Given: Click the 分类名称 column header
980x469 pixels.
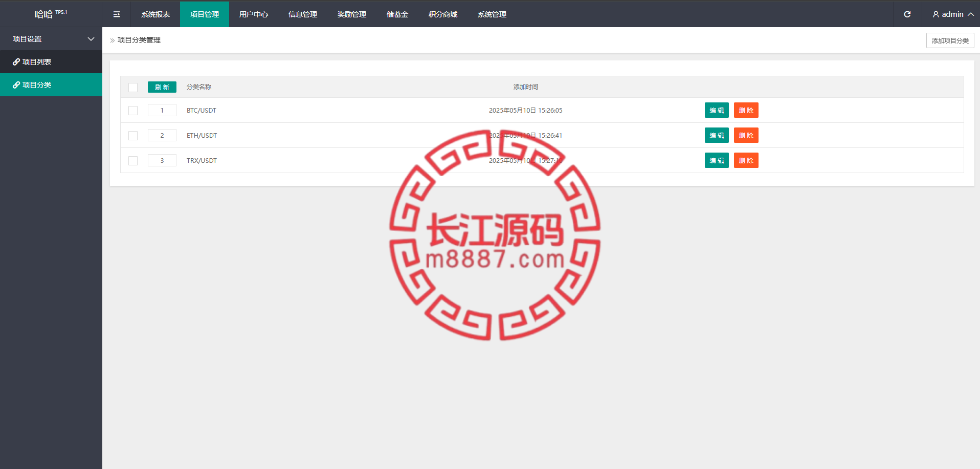Looking at the screenshot, I should pos(199,87).
